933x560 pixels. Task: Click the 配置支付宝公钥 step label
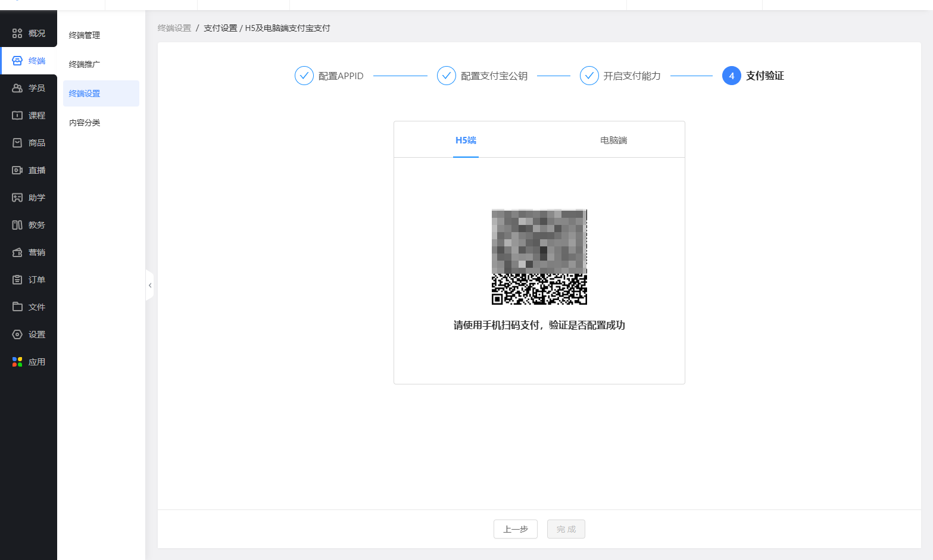(x=494, y=76)
